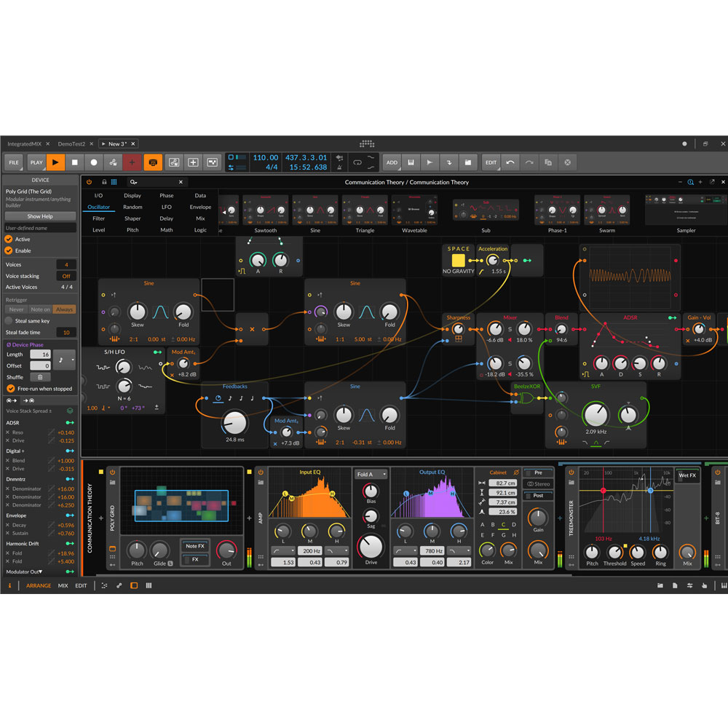Switch to the DemoTest2 project tab
The width and height of the screenshot is (728, 728).
[x=71, y=144]
